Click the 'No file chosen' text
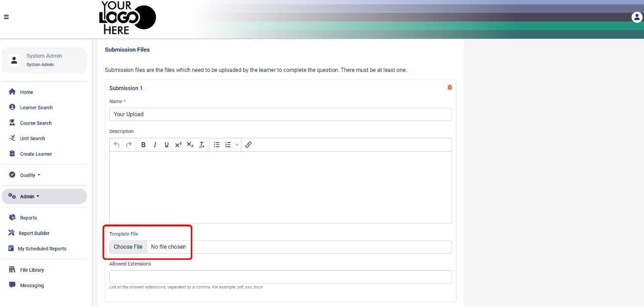Screen dimensions: 644x307 coord(168,247)
